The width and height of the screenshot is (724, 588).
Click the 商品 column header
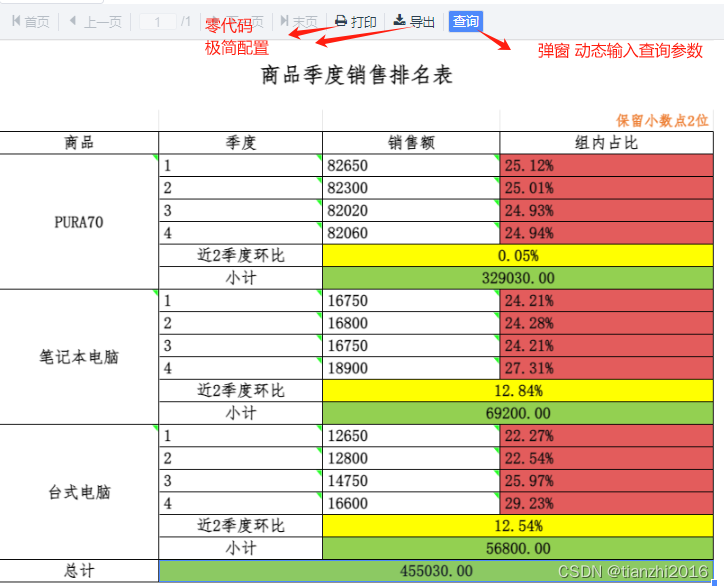[79, 143]
